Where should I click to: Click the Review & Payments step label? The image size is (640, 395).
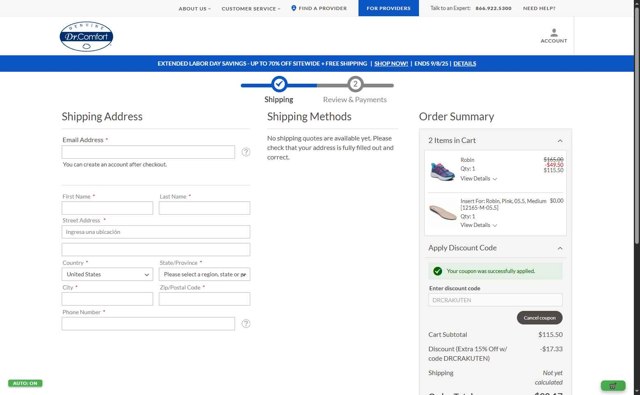tap(355, 100)
